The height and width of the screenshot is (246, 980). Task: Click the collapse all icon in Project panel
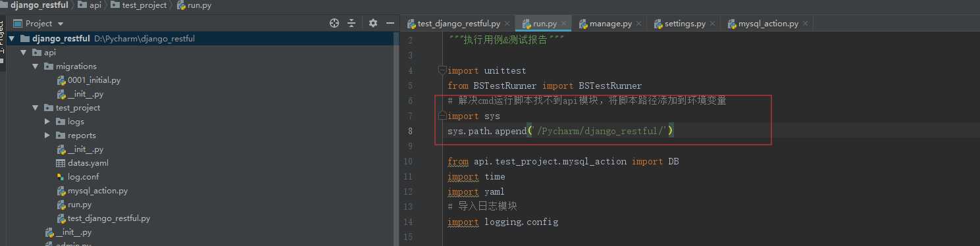353,23
